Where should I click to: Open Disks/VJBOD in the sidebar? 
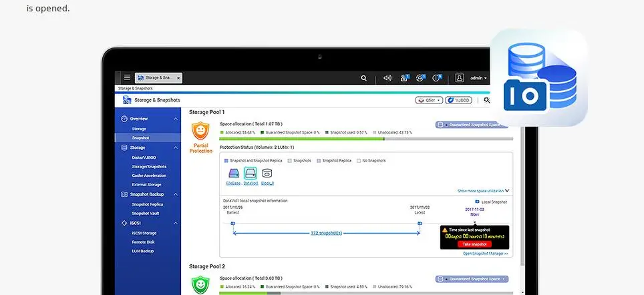tap(144, 158)
